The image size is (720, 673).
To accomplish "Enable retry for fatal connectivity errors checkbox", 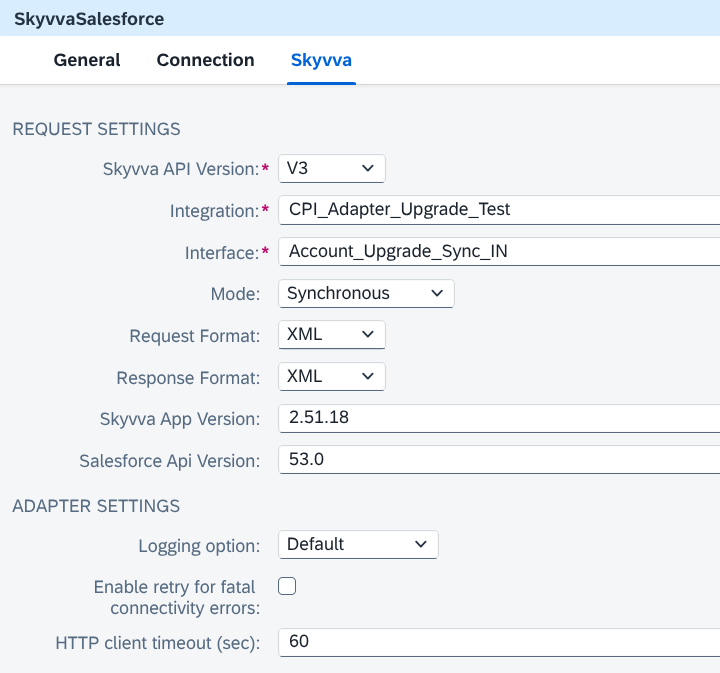I will [x=287, y=586].
